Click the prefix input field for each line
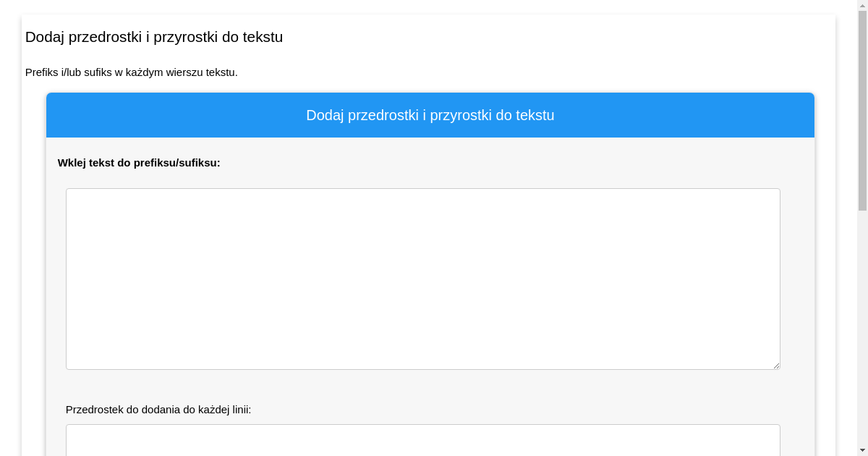Screen dimensions: 868x456 pos(423,442)
